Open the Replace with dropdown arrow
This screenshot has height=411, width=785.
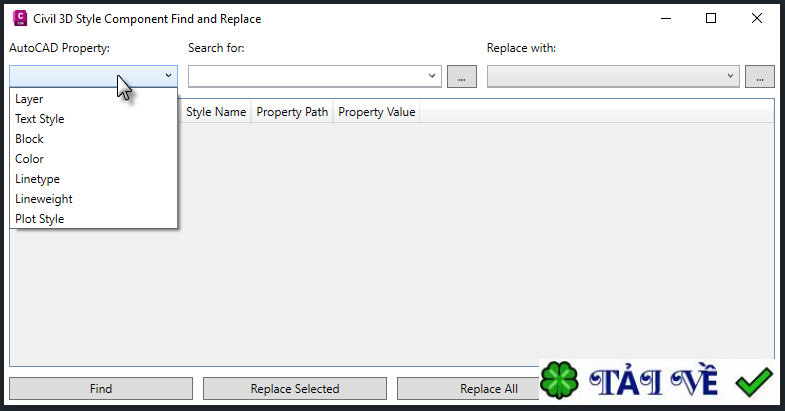730,76
